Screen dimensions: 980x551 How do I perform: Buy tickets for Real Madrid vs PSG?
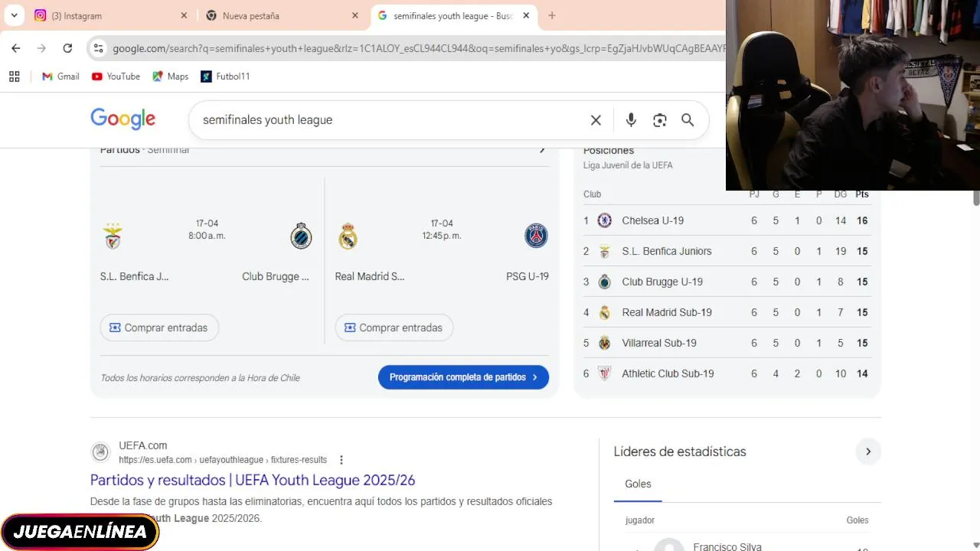click(394, 328)
